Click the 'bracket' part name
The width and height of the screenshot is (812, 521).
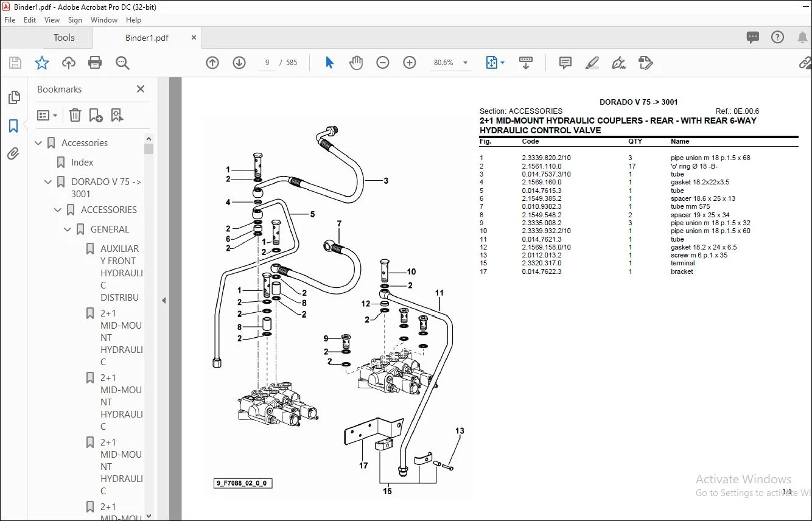pos(682,271)
